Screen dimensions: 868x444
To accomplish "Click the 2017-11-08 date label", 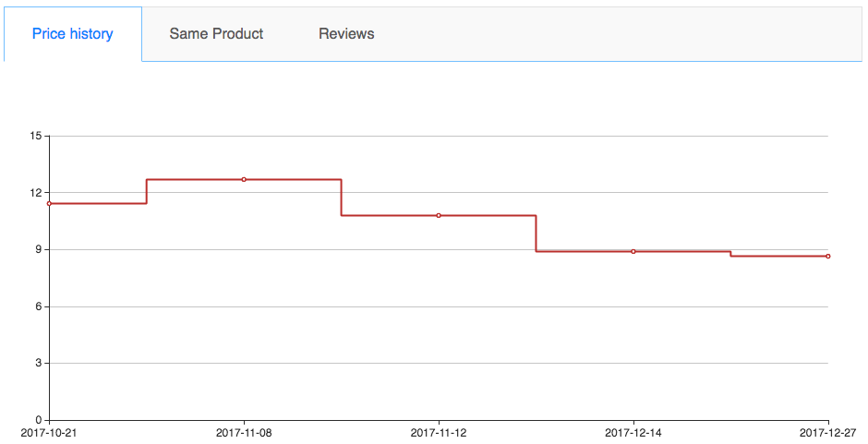I will click(244, 432).
